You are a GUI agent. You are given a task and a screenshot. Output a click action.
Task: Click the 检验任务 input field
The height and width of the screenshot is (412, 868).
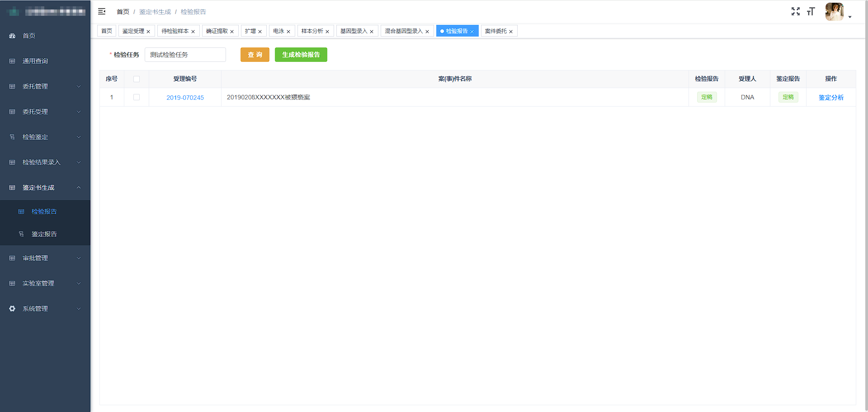coord(185,55)
